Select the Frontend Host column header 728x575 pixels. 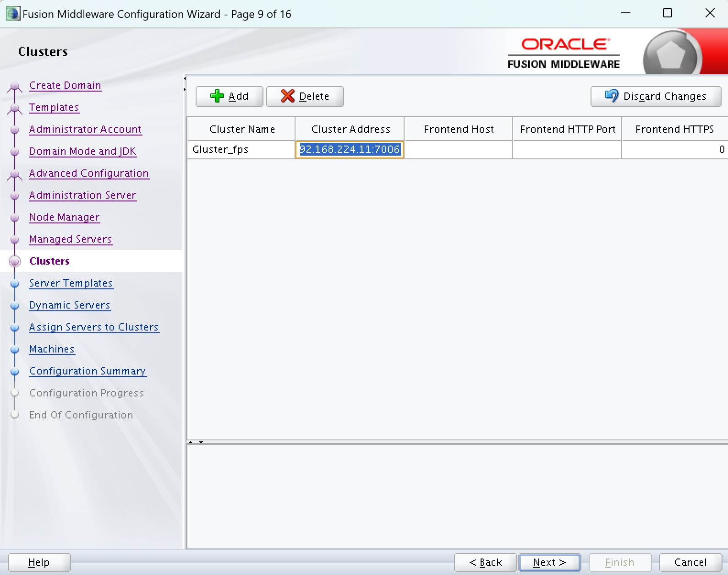(459, 129)
